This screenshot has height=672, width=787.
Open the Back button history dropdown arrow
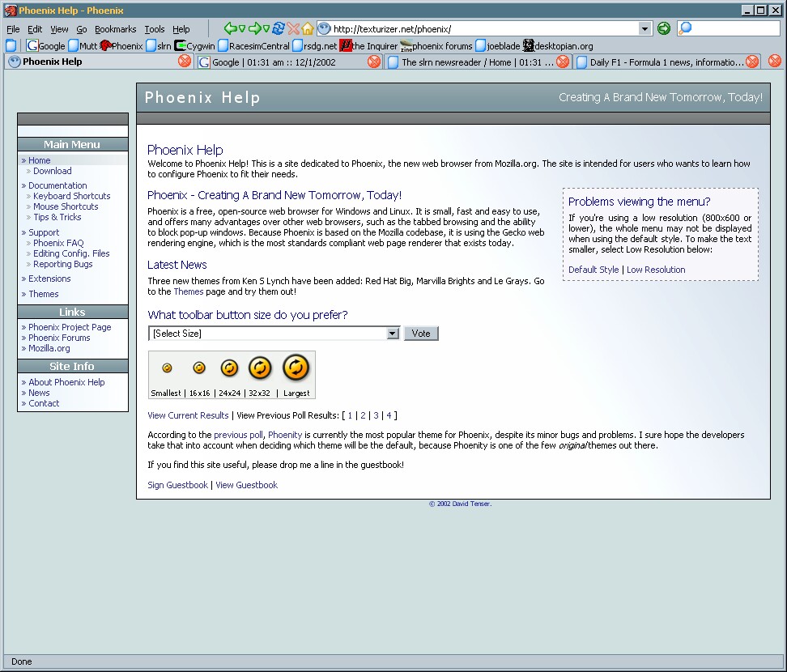click(x=241, y=28)
